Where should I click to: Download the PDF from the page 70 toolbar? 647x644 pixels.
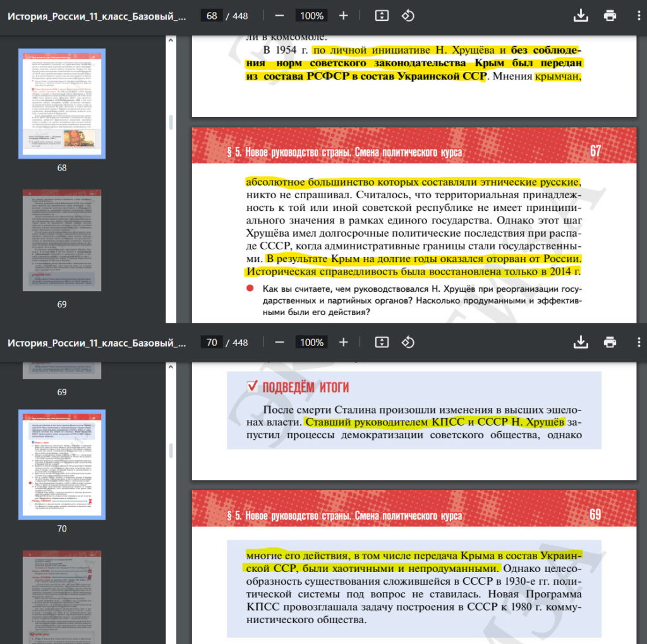(580, 342)
